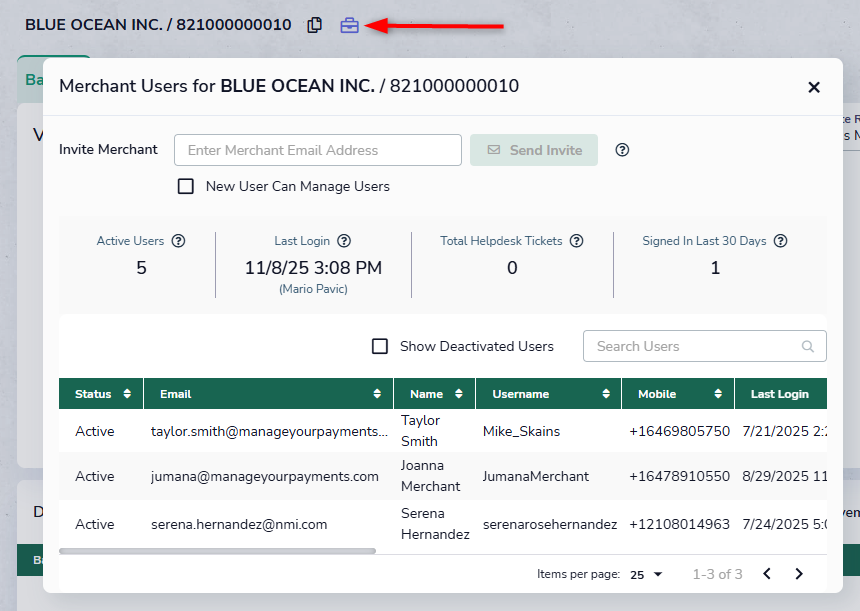
Task: Click the Send Invite button
Action: click(534, 150)
